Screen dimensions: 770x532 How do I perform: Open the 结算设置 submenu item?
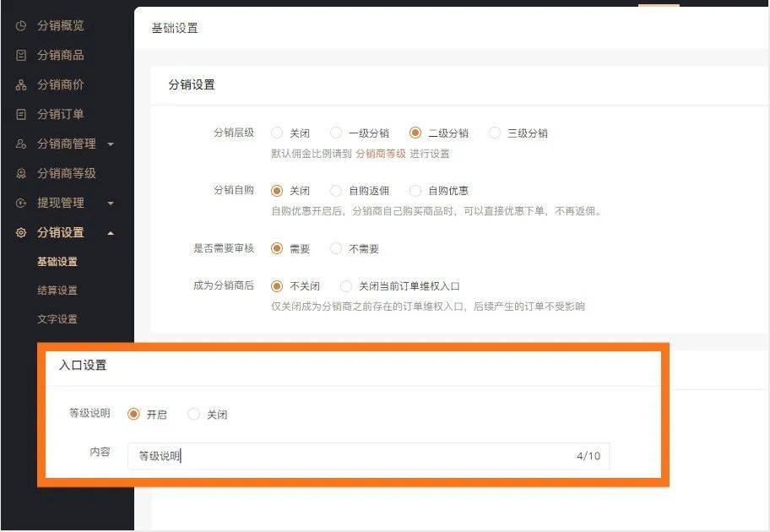(57, 290)
